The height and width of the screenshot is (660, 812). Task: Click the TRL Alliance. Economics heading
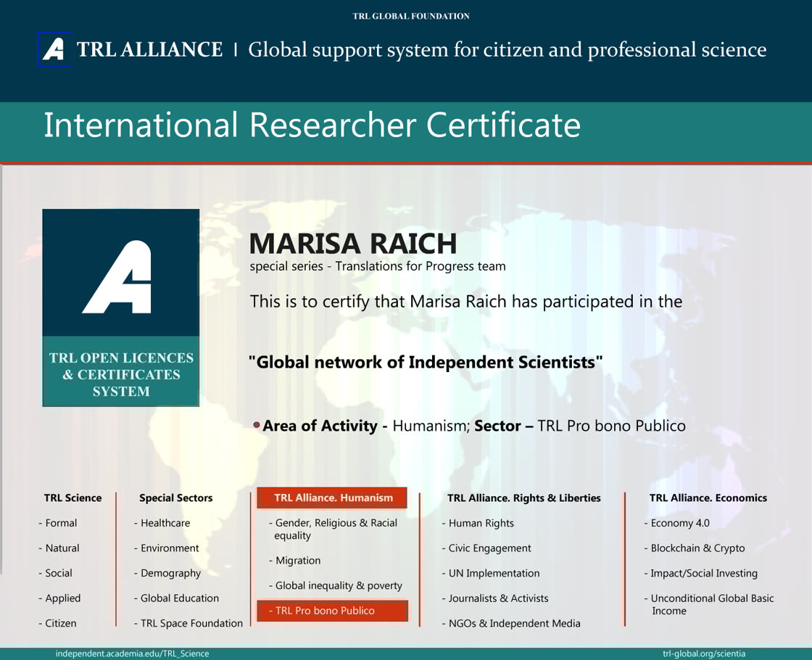click(708, 498)
